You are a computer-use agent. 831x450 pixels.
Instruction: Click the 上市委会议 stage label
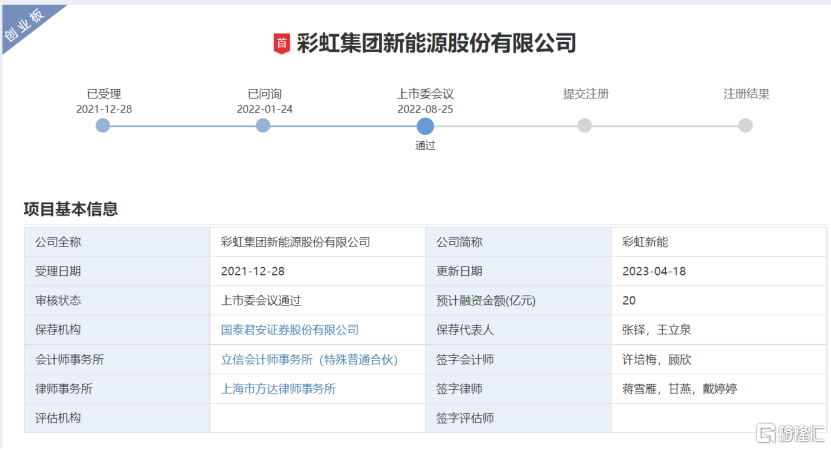(x=425, y=94)
